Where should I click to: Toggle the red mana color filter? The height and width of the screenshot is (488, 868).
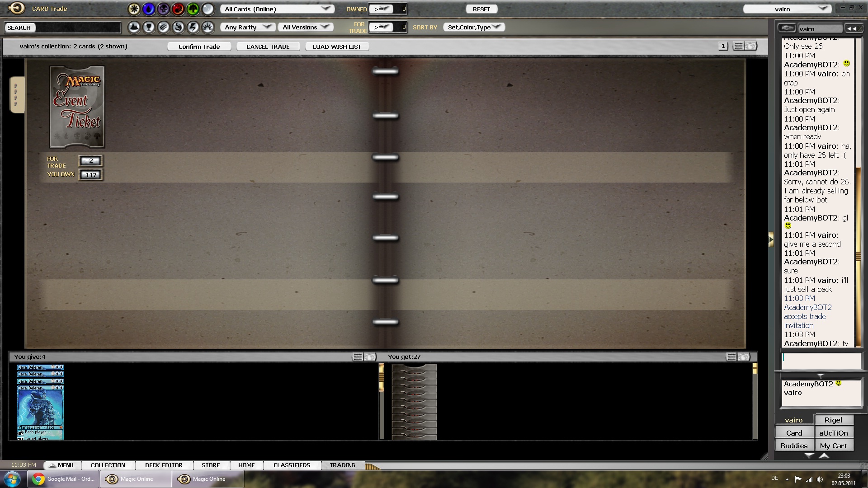point(178,9)
